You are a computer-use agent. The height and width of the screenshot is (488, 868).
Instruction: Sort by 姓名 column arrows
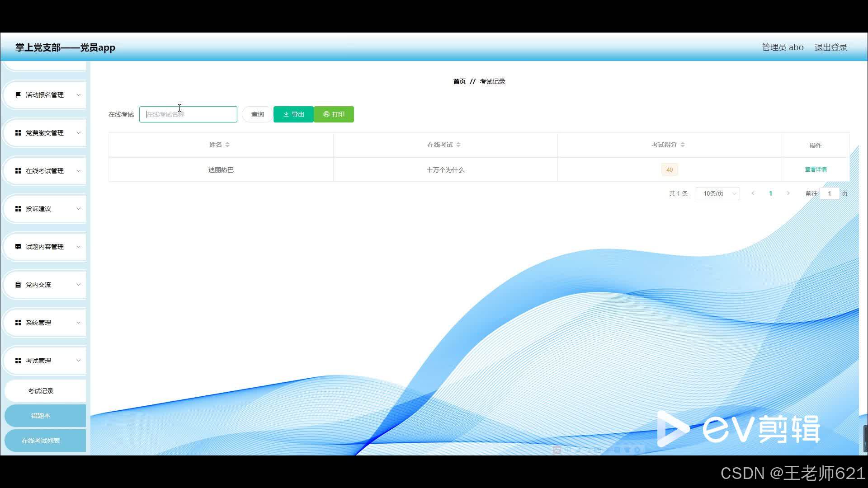(x=227, y=145)
